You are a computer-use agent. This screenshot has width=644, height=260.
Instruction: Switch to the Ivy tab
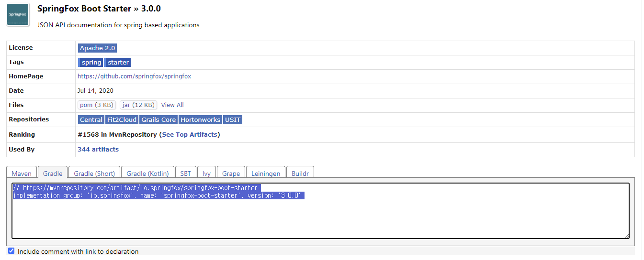coord(206,173)
